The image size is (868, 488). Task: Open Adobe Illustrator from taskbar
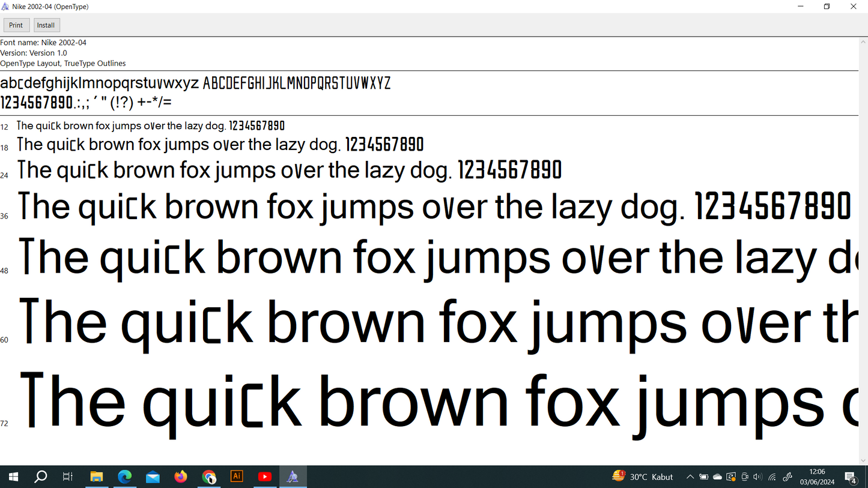[237, 477]
